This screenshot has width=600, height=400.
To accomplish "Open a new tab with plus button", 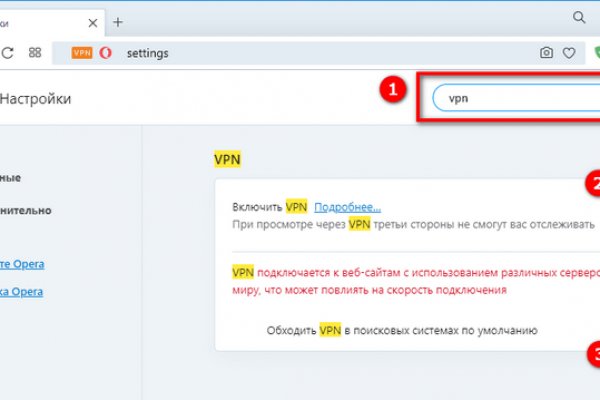I will point(117,21).
